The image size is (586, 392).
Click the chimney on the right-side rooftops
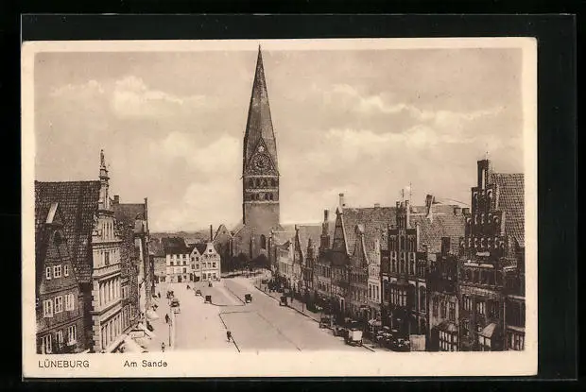pyautogui.click(x=428, y=203)
